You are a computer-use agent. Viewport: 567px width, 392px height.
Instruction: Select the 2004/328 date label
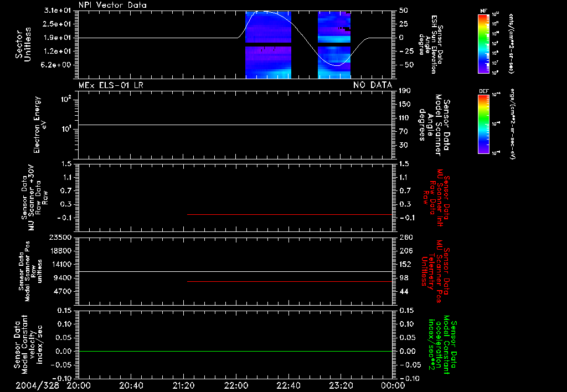[x=37, y=385]
